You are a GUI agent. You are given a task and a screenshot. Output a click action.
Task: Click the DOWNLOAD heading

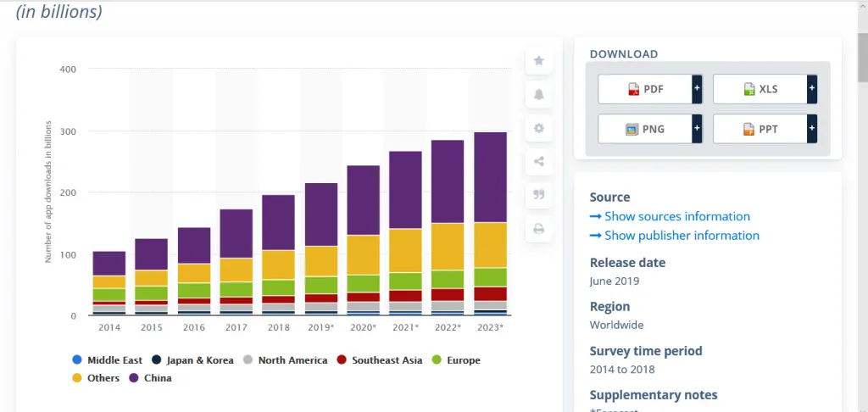click(x=624, y=54)
